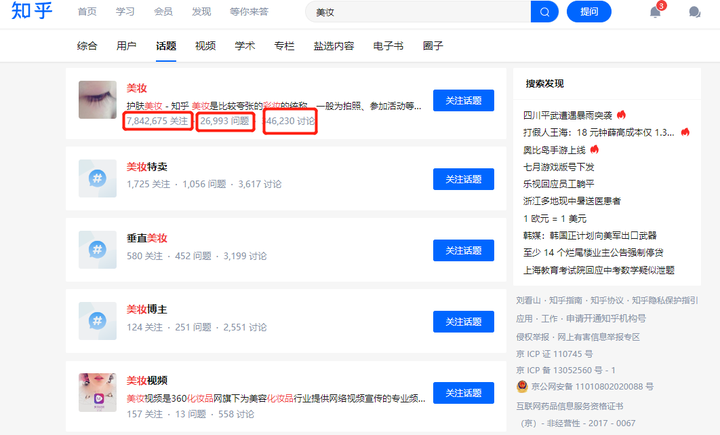Follow the 美妆博主 topic with 关注话题
The width and height of the screenshot is (720, 435).
pos(463,322)
